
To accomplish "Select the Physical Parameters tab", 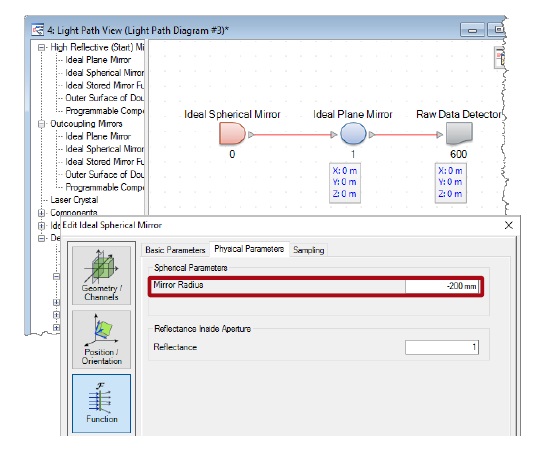I will [x=249, y=249].
